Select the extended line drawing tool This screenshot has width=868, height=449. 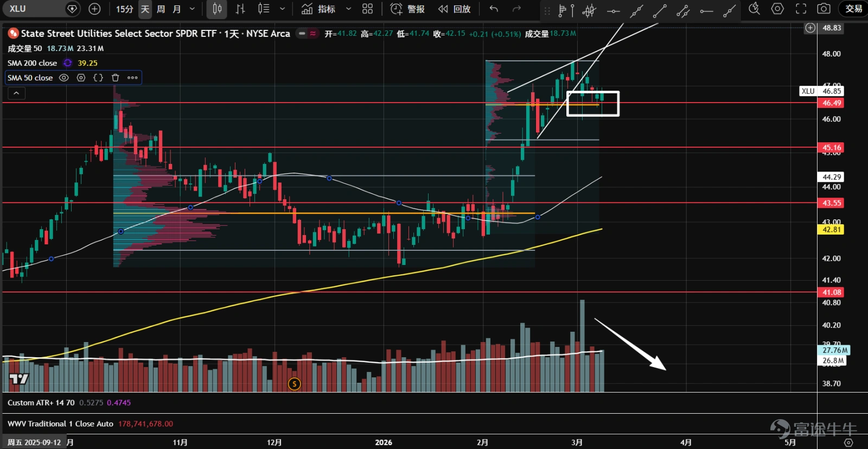coord(636,10)
